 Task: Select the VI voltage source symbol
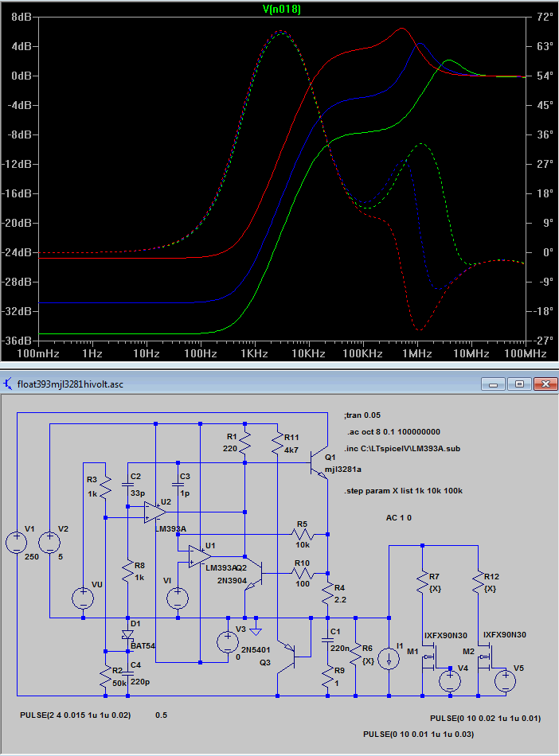point(178,598)
